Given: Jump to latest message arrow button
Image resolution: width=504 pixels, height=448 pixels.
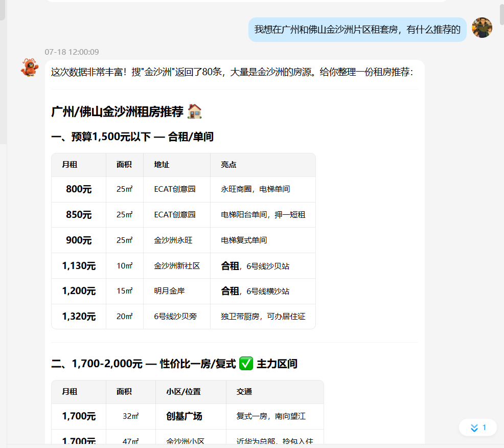Looking at the screenshot, I should pyautogui.click(x=477, y=428).
